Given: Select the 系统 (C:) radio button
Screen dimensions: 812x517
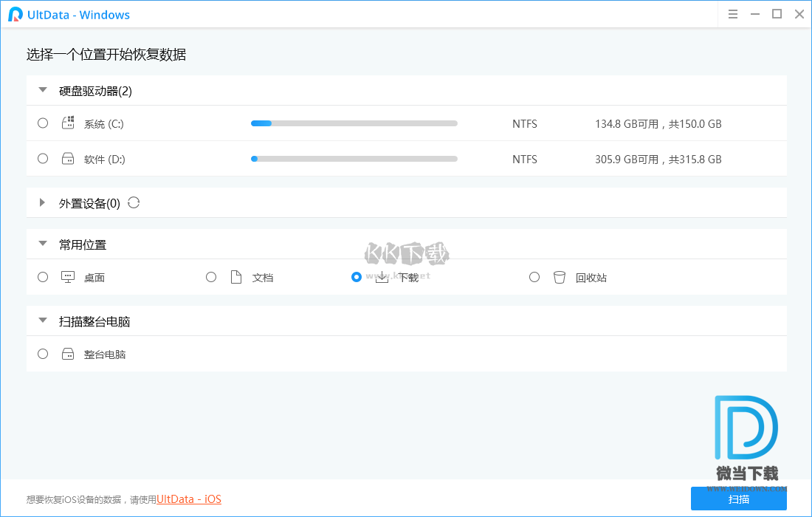Looking at the screenshot, I should click(x=42, y=123).
